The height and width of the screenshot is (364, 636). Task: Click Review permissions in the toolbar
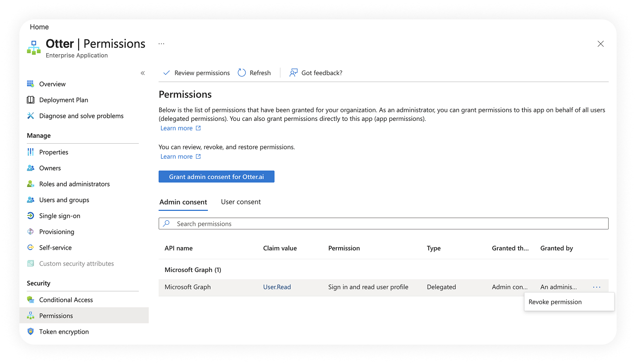click(196, 73)
